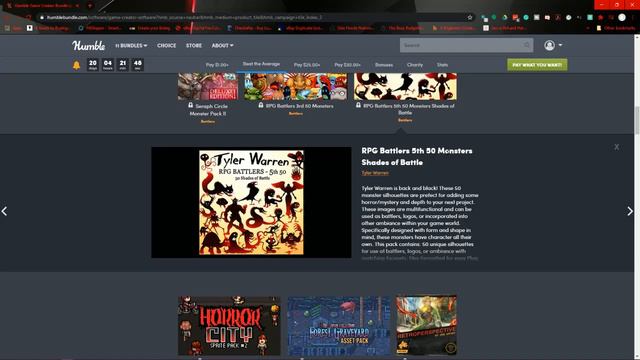640x360 pixels.
Task: Go to the Choice page
Action: click(x=167, y=45)
